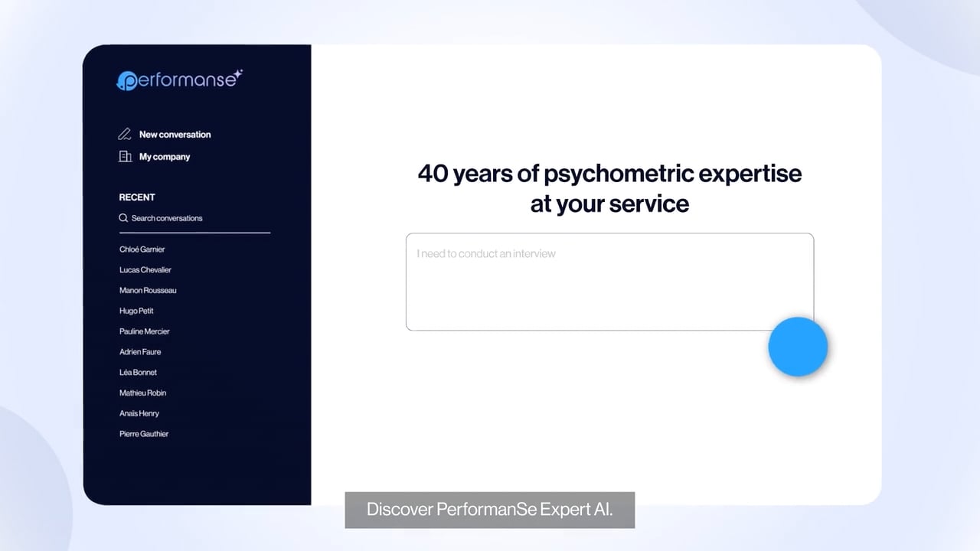This screenshot has width=980, height=551.
Task: Select the Pauline Mercier conversation
Action: (145, 332)
